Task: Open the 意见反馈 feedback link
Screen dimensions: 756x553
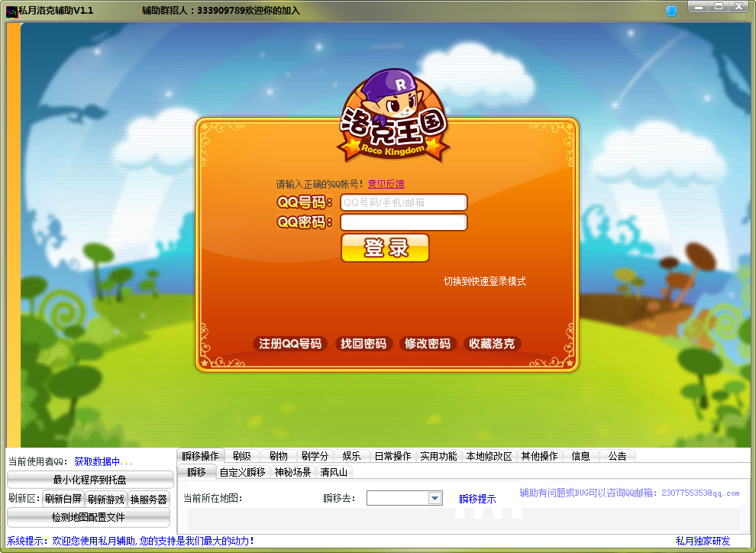Action: [386, 183]
